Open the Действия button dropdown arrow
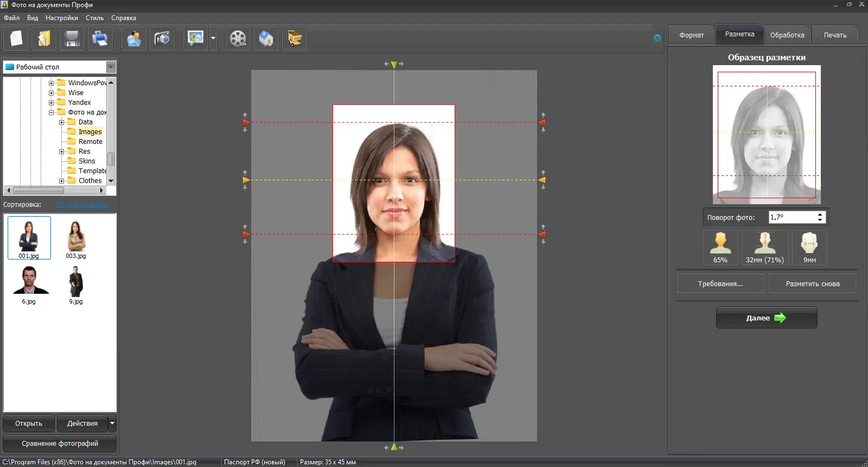Image resolution: width=868 pixels, height=467 pixels. (x=112, y=423)
